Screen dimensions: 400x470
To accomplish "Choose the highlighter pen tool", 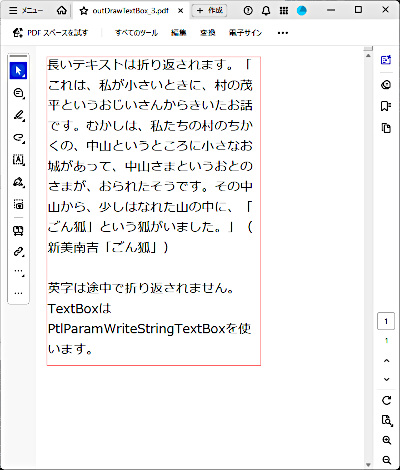I will tap(18, 115).
